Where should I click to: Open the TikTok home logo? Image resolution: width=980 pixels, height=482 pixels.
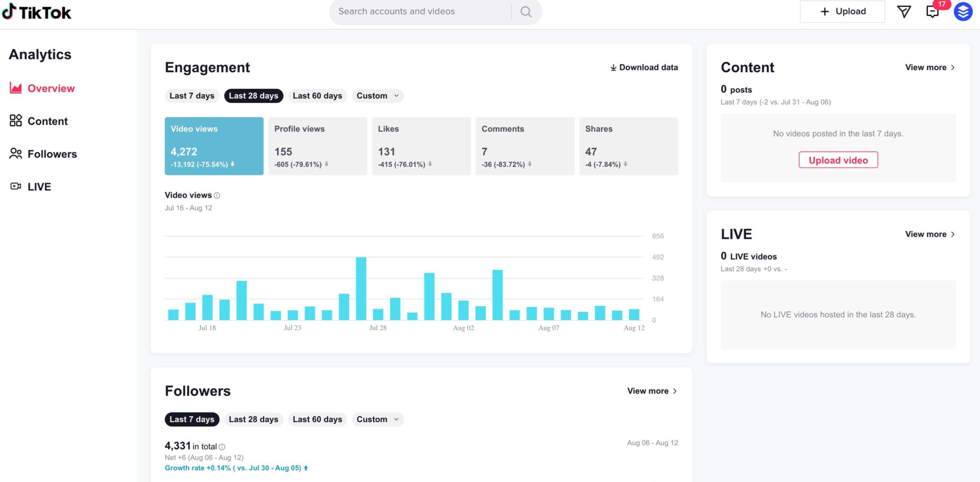[x=37, y=11]
